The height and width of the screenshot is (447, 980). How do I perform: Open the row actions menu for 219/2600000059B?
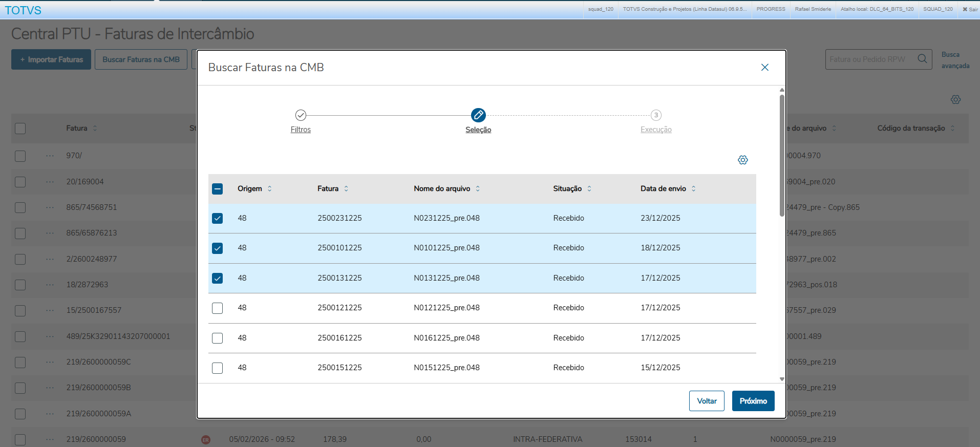[x=50, y=388]
